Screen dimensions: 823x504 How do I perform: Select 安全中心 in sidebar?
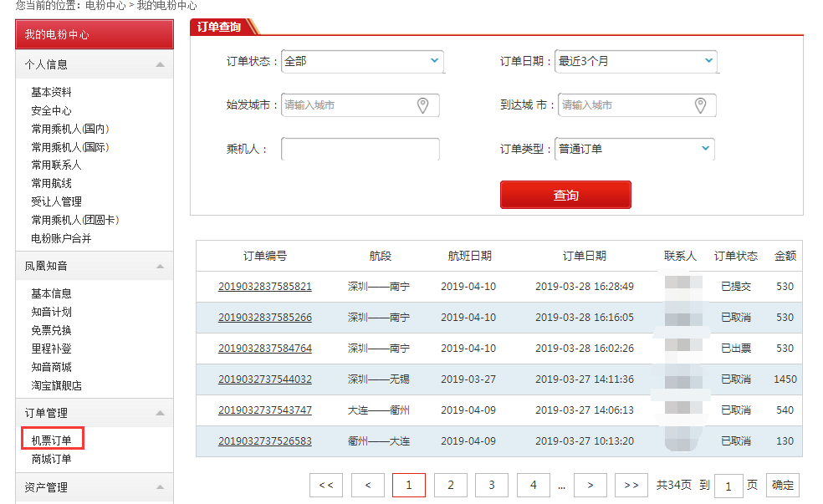pyautogui.click(x=51, y=110)
